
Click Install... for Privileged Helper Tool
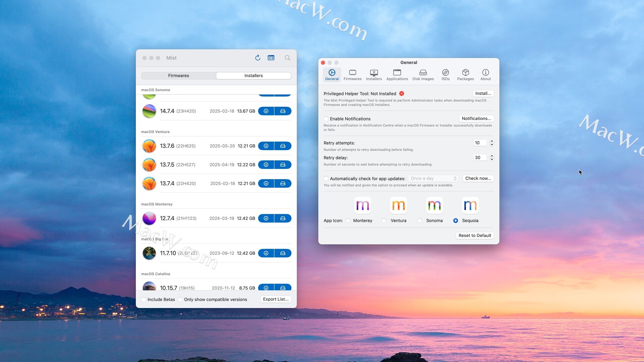click(x=483, y=94)
